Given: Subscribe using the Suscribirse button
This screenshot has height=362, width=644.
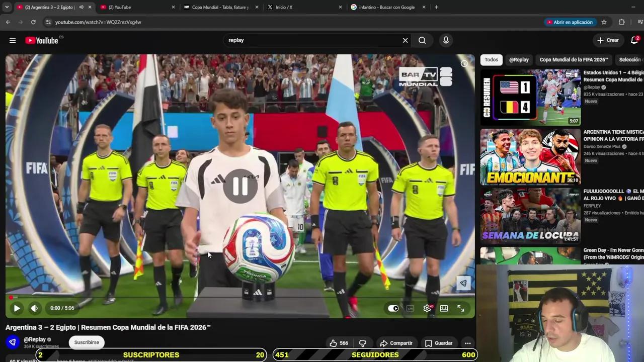Looking at the screenshot, I should click(87, 342).
